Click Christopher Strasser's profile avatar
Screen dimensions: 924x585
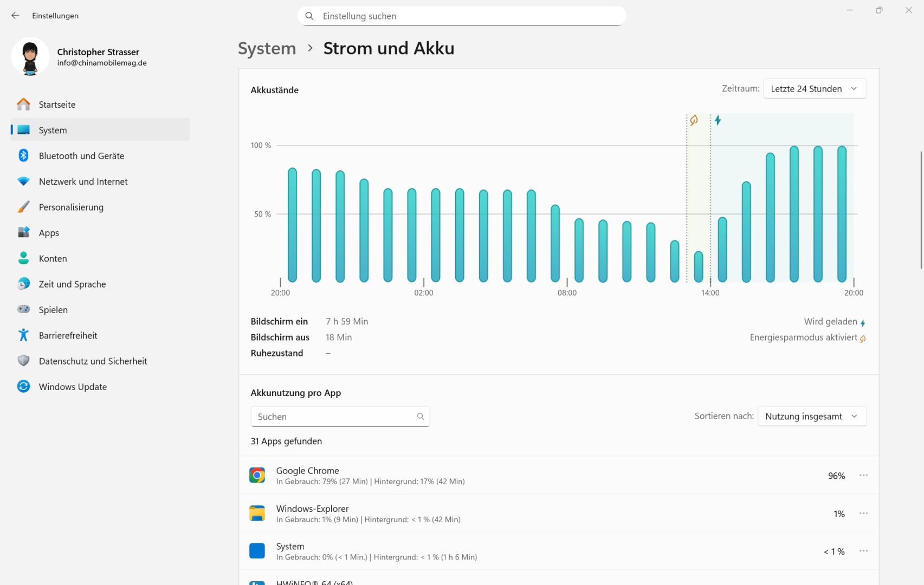(30, 56)
